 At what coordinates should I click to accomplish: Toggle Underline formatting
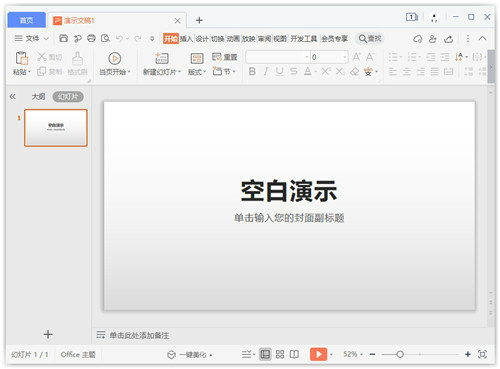(280, 71)
